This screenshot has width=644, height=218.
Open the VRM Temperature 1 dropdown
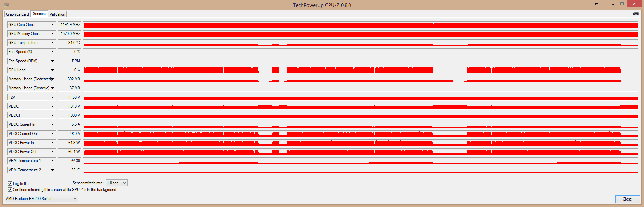tap(31, 161)
